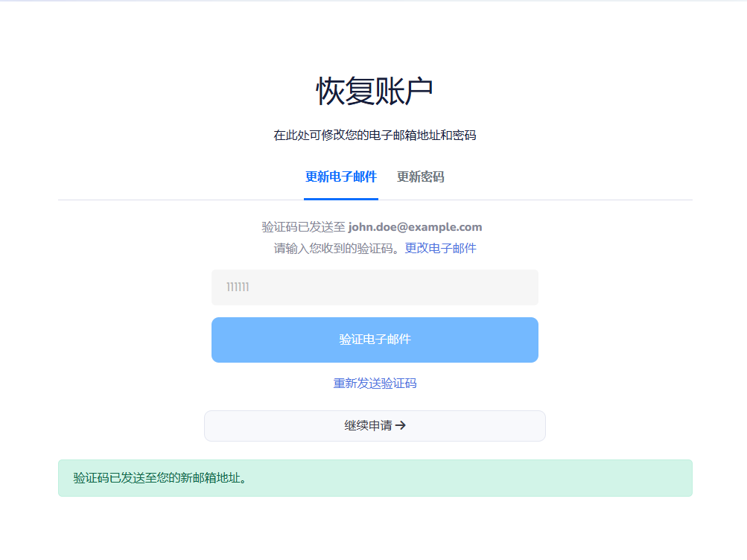Select the 更新电子邮件 tab

pos(340,177)
